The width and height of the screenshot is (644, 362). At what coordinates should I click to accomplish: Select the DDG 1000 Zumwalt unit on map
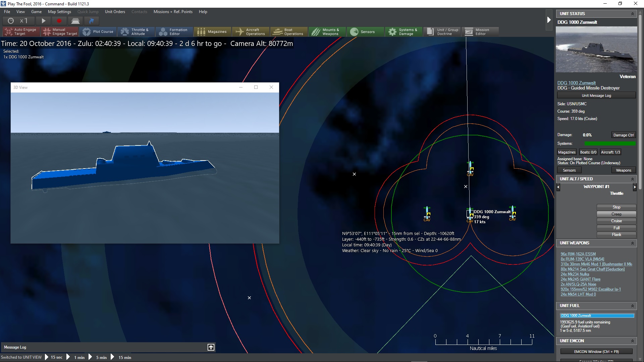click(x=470, y=214)
